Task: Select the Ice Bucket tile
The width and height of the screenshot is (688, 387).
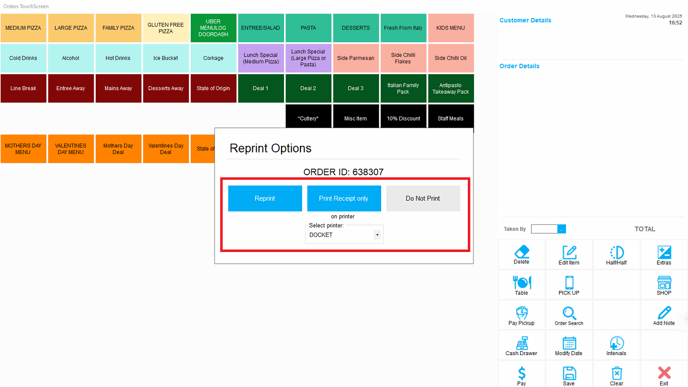Action: (x=165, y=58)
